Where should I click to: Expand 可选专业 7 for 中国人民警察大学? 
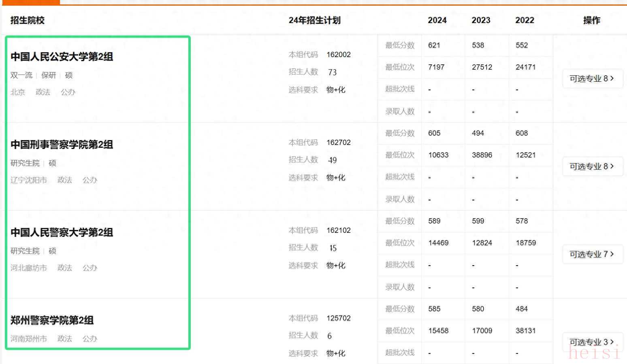pyautogui.click(x=592, y=254)
